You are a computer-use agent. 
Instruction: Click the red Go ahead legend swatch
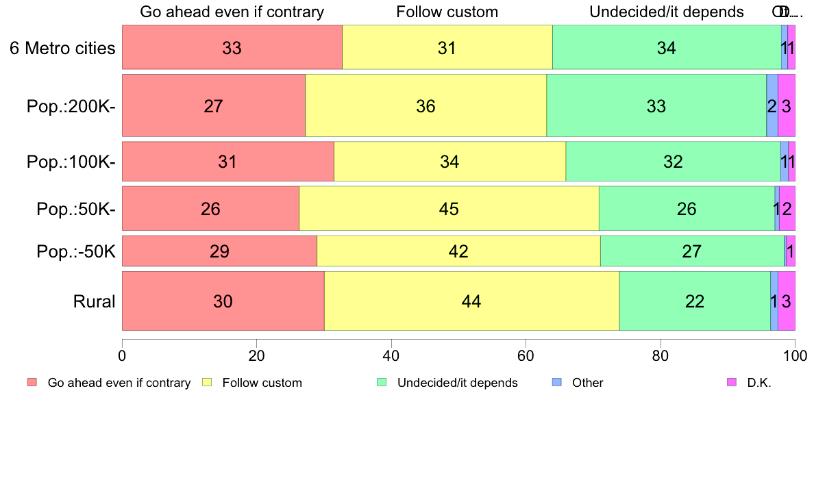click(x=32, y=382)
